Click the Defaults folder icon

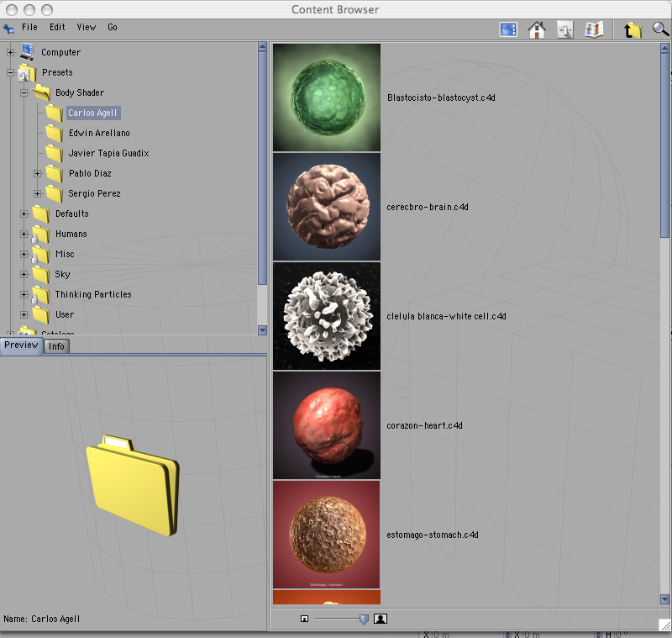click(x=40, y=214)
